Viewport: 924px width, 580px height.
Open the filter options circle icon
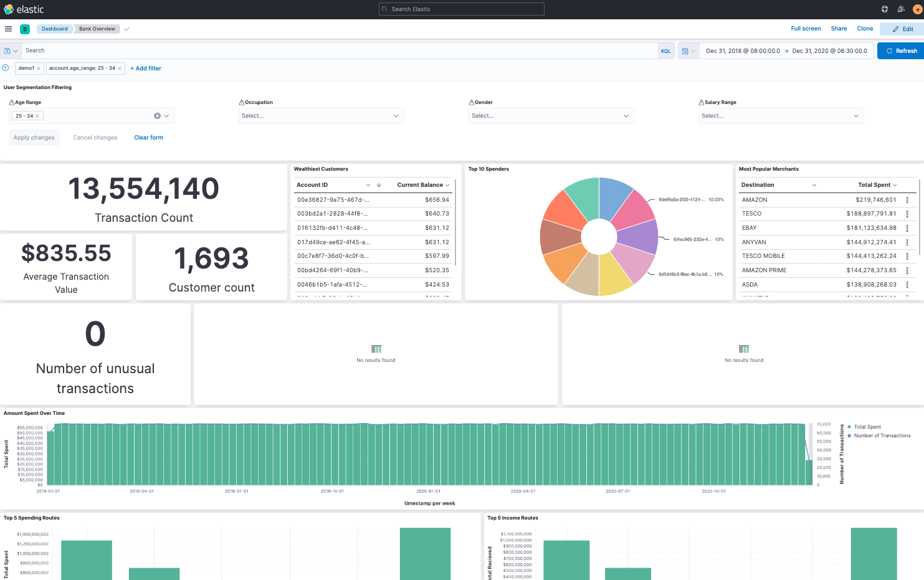pyautogui.click(x=6, y=68)
